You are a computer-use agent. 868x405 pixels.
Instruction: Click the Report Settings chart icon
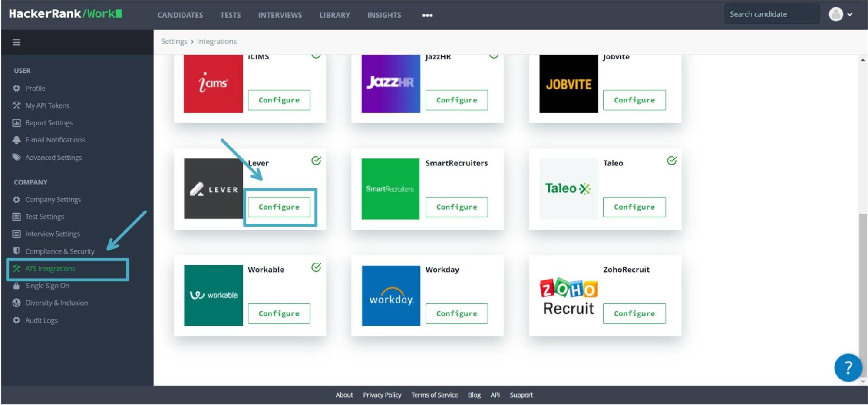[17, 122]
